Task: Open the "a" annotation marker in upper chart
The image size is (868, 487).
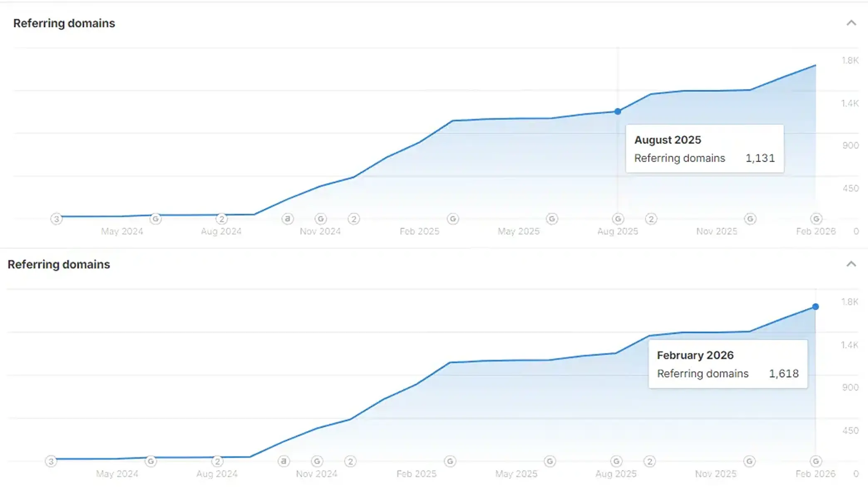Action: coord(288,219)
